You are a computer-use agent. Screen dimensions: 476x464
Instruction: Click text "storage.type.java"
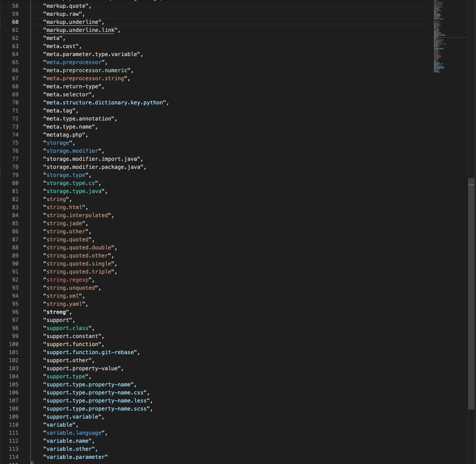[x=74, y=191]
